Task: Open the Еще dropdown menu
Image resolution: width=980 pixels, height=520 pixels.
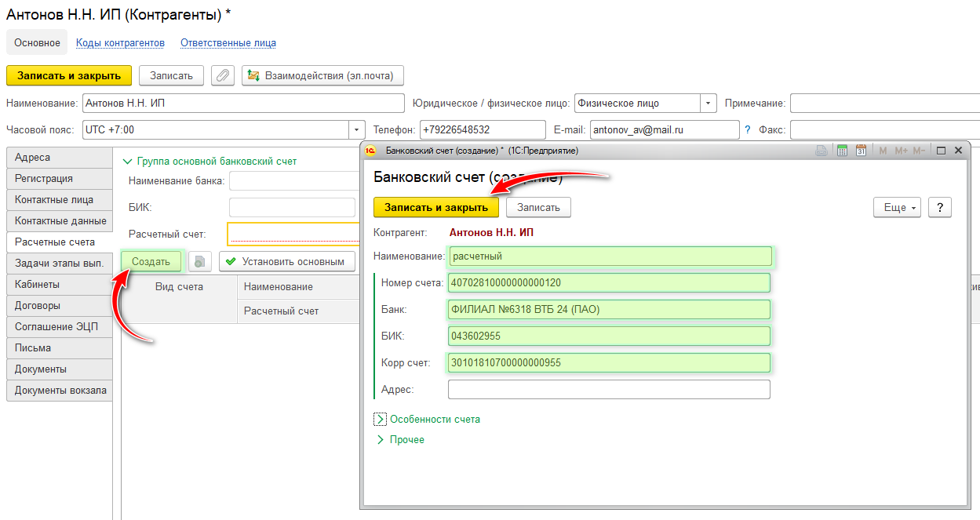Action: 899,207
